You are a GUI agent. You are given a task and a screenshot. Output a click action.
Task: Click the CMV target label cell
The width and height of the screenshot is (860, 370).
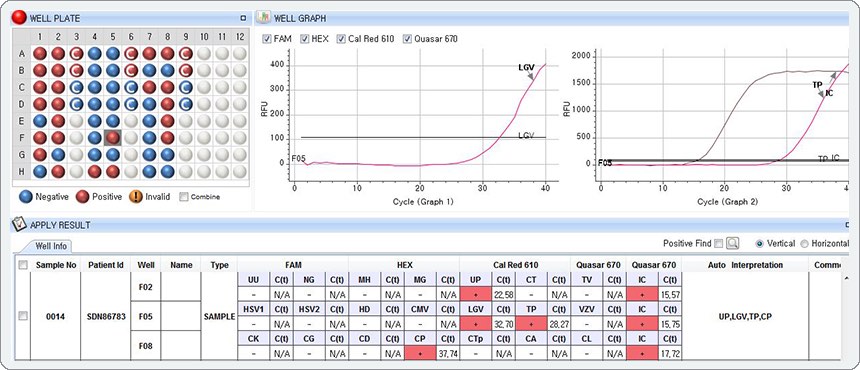(x=420, y=310)
